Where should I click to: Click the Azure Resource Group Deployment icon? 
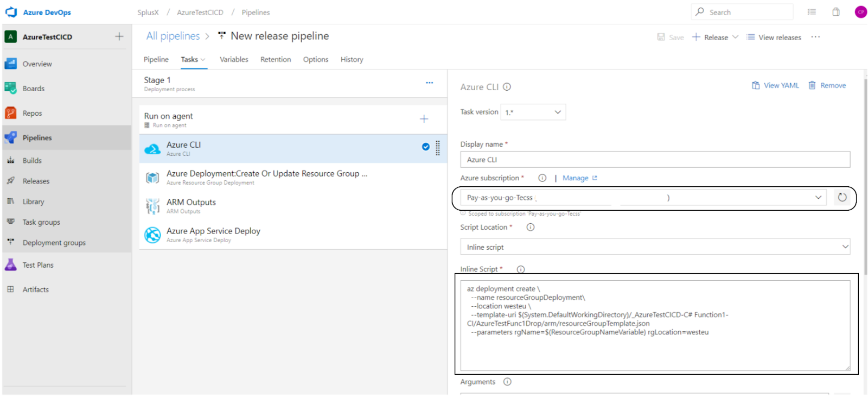152,178
